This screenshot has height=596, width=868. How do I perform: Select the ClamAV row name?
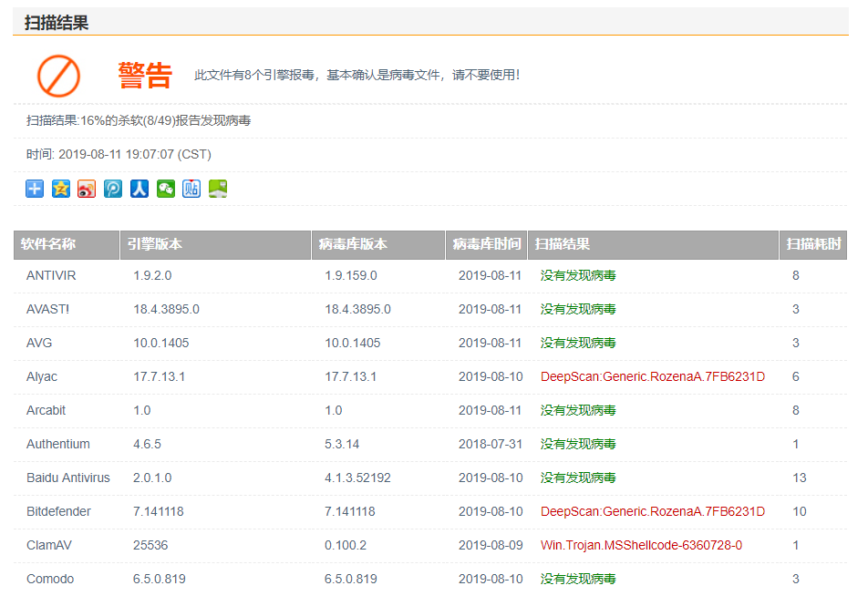click(x=48, y=546)
